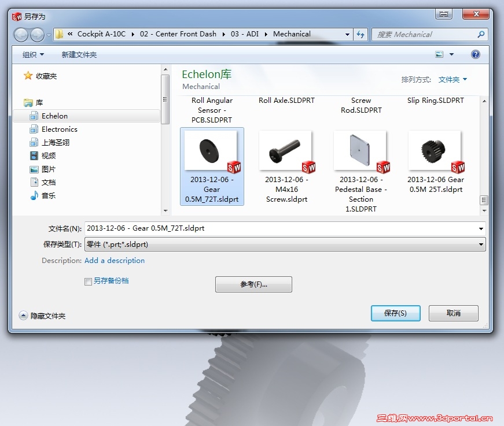
Task: Click Add a description link
Action: pyautogui.click(x=115, y=260)
